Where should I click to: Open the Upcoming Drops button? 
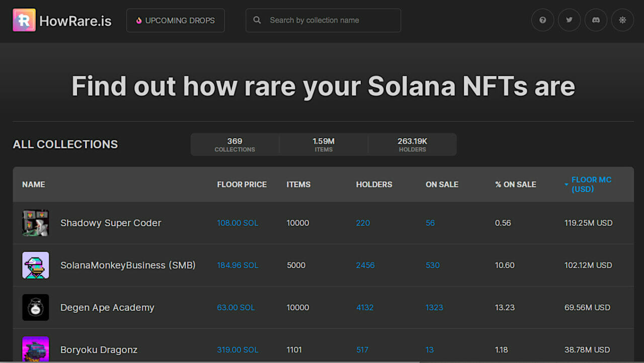point(175,21)
